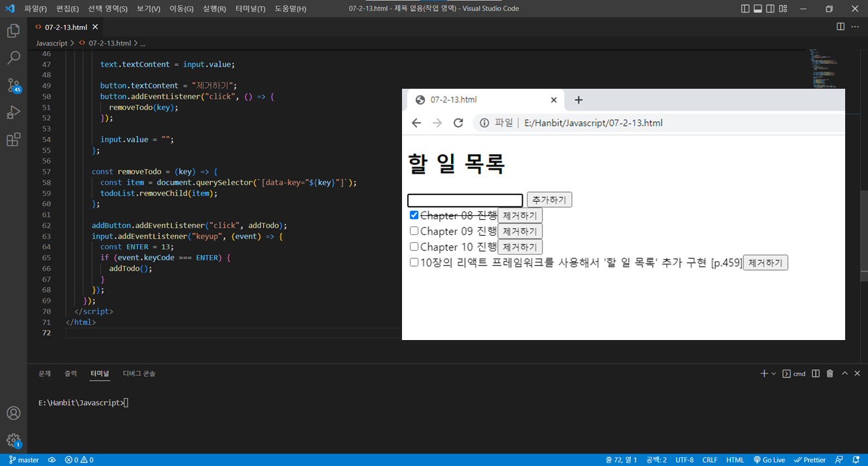This screenshot has width=868, height=466.
Task: Open Source Control view with 45 badge
Action: tap(13, 85)
